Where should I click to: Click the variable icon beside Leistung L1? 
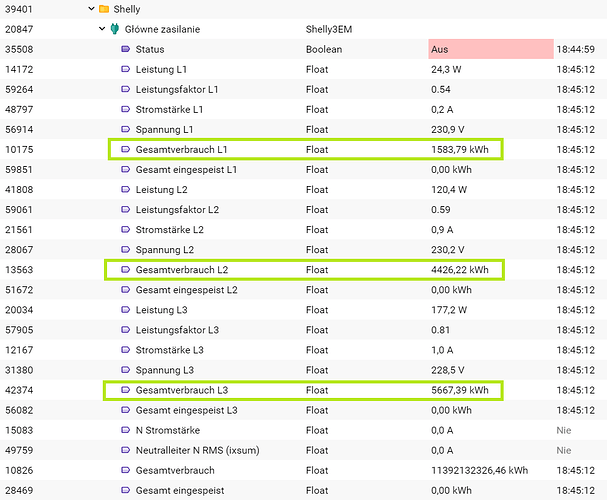point(125,69)
